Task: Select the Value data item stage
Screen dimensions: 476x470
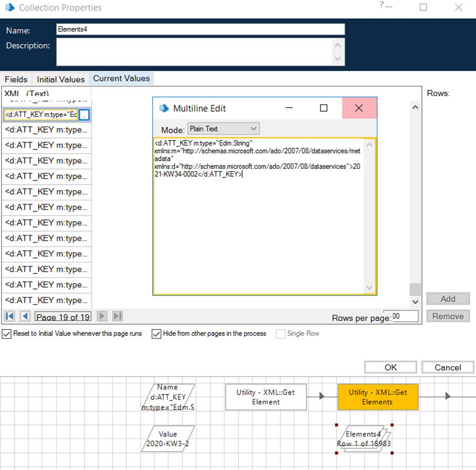Action: point(168,439)
